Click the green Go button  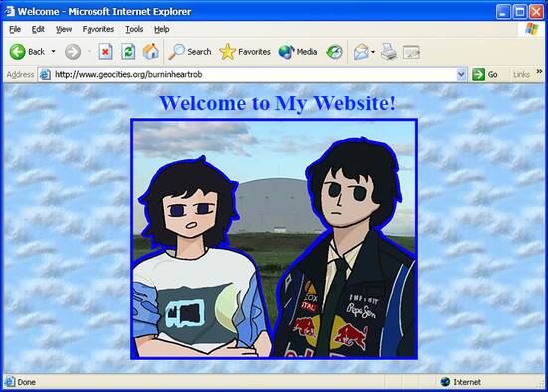[x=485, y=75]
